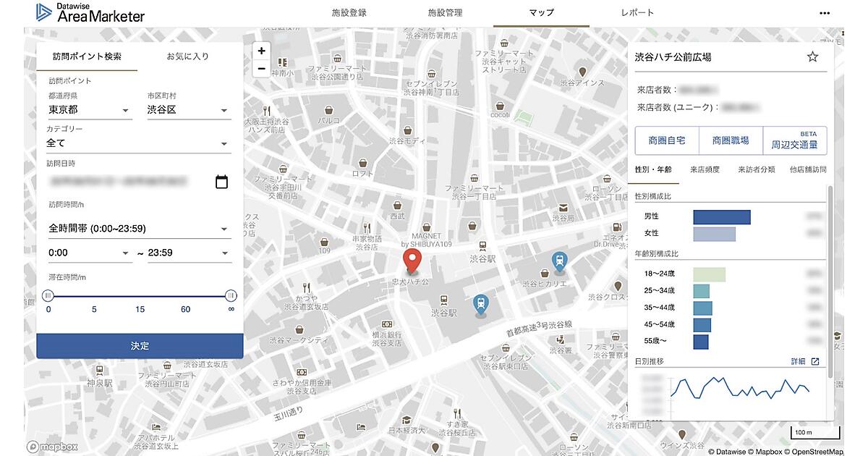The image size is (868, 456).
Task: Add 渋谷ハチ公前広場 to favorites with the star
Action: click(x=812, y=56)
